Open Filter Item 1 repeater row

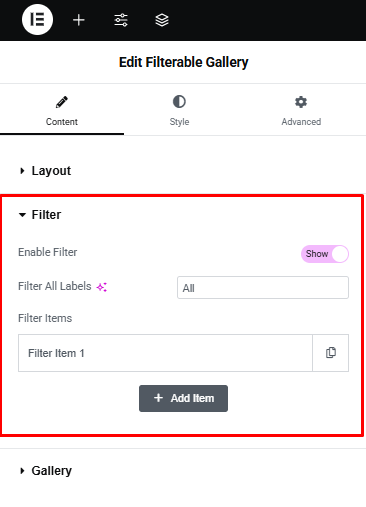pyautogui.click(x=165, y=353)
